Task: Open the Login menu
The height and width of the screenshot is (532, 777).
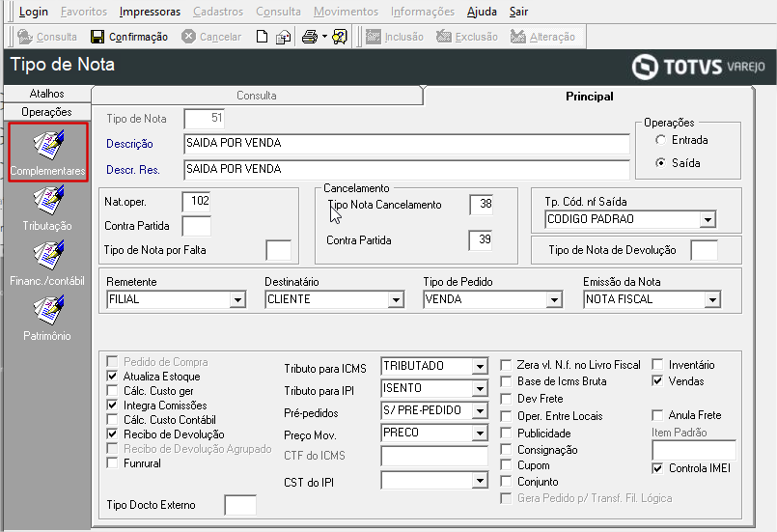Action: pos(33,12)
